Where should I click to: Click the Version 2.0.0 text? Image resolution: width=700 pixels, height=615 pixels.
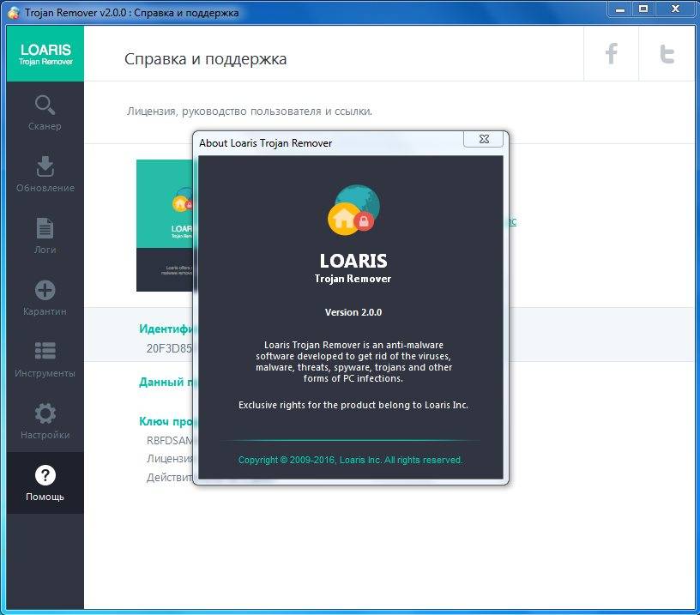[353, 312]
